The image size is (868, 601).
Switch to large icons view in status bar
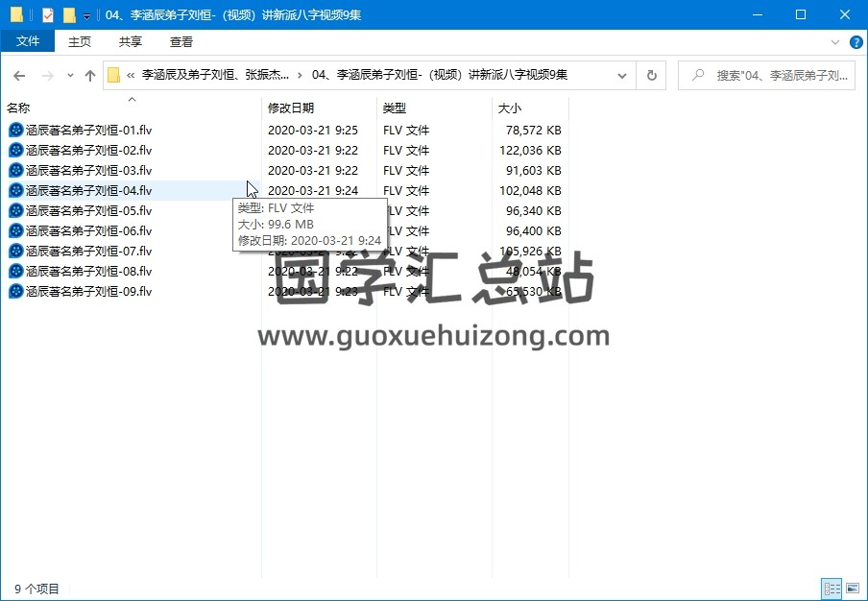point(853,589)
